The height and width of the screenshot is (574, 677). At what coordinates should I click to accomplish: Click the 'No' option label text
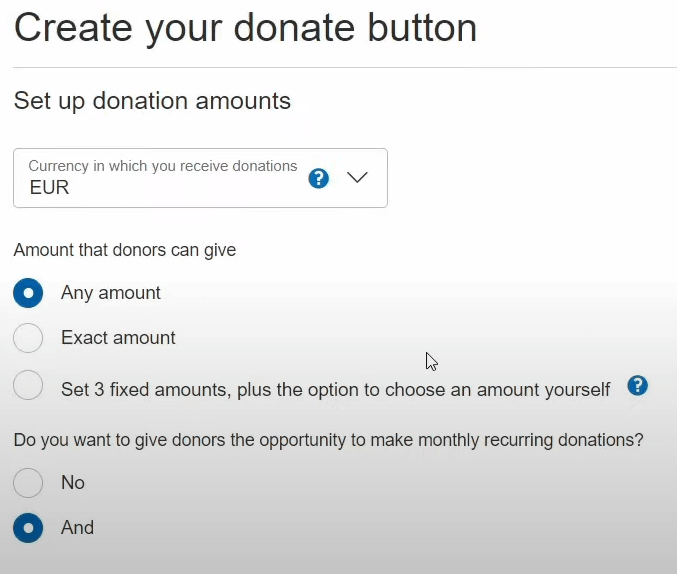pos(73,483)
